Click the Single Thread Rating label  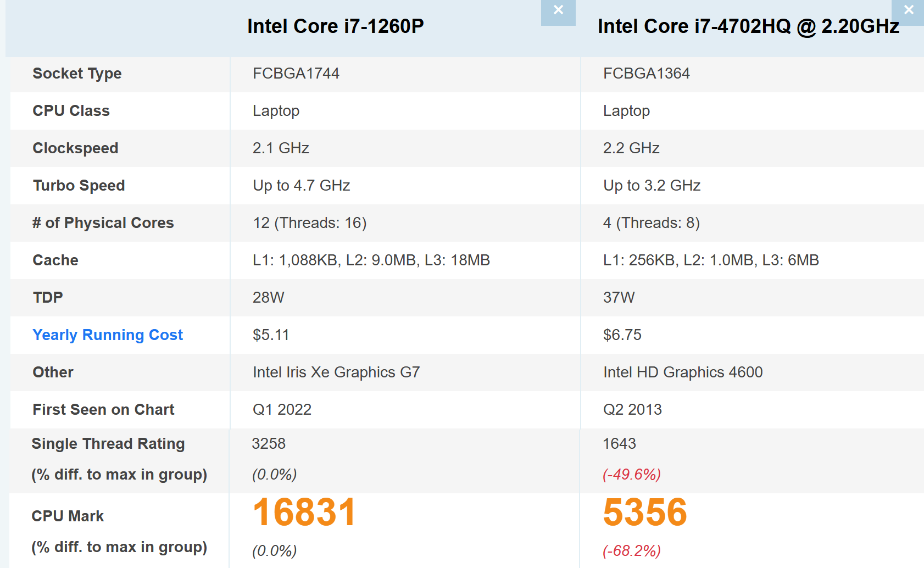[108, 443]
